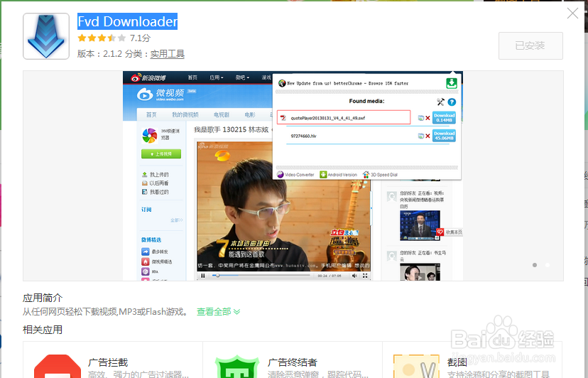This screenshot has width=588, height=378.
Task: Expand description with 查看全部
Action: click(218, 311)
